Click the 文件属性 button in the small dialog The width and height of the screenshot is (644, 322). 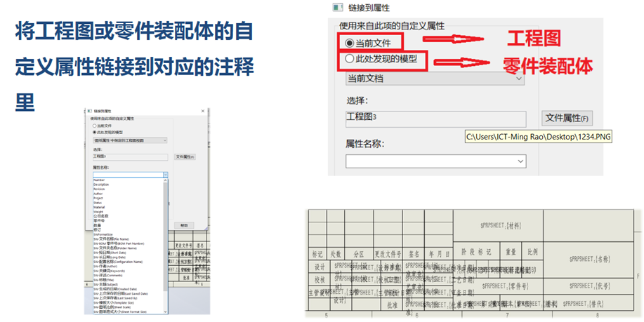pos(185,156)
